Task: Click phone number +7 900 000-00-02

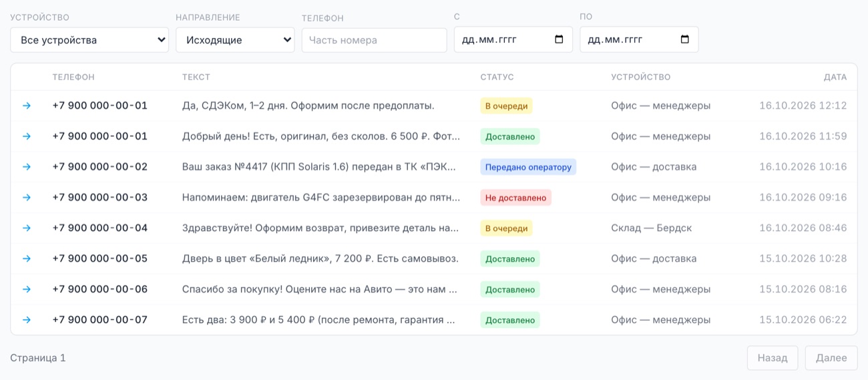Action: pyautogui.click(x=100, y=167)
